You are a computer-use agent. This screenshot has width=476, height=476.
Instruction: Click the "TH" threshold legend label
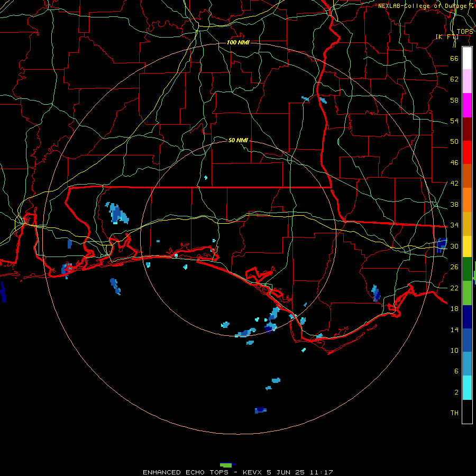(454, 413)
